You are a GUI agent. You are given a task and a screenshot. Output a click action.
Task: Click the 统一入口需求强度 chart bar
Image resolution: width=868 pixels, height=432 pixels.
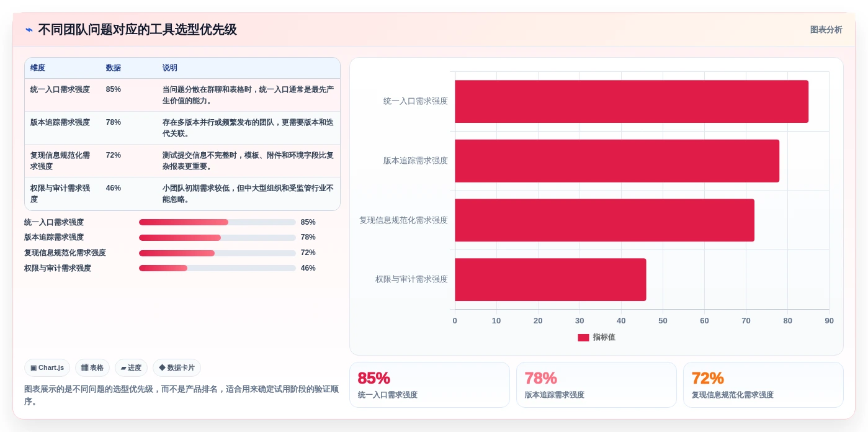coord(632,101)
